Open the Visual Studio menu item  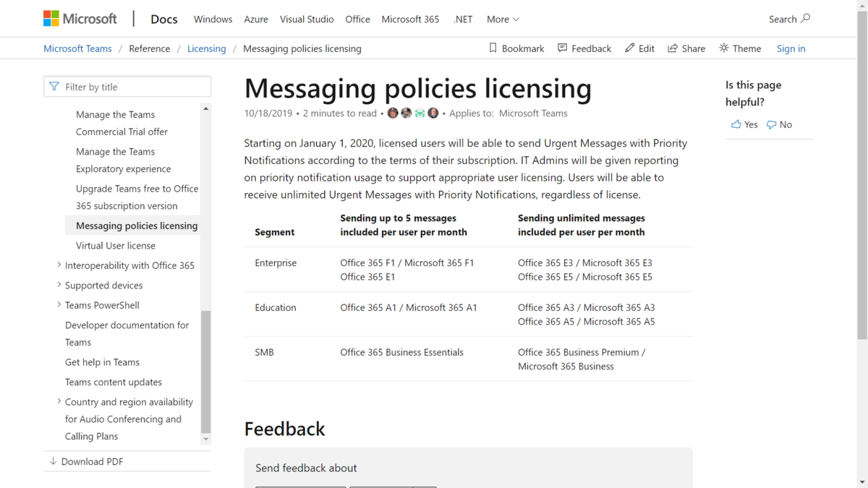point(307,20)
